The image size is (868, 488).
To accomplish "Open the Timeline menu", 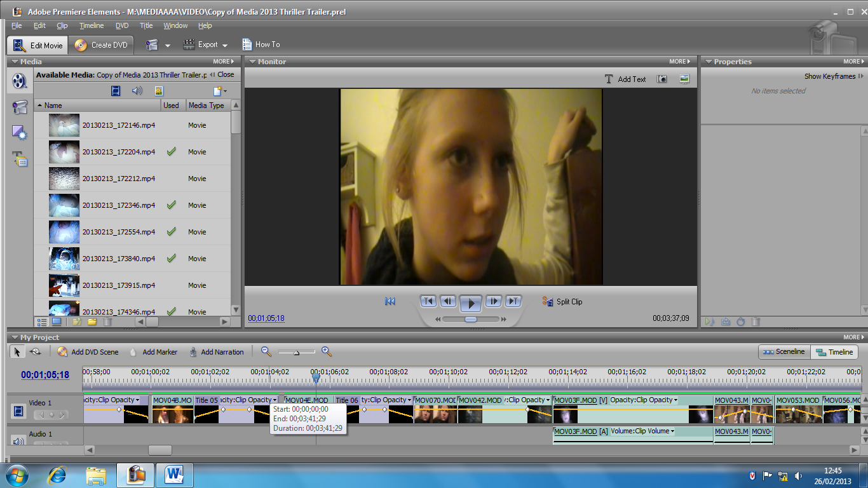I will pos(92,25).
